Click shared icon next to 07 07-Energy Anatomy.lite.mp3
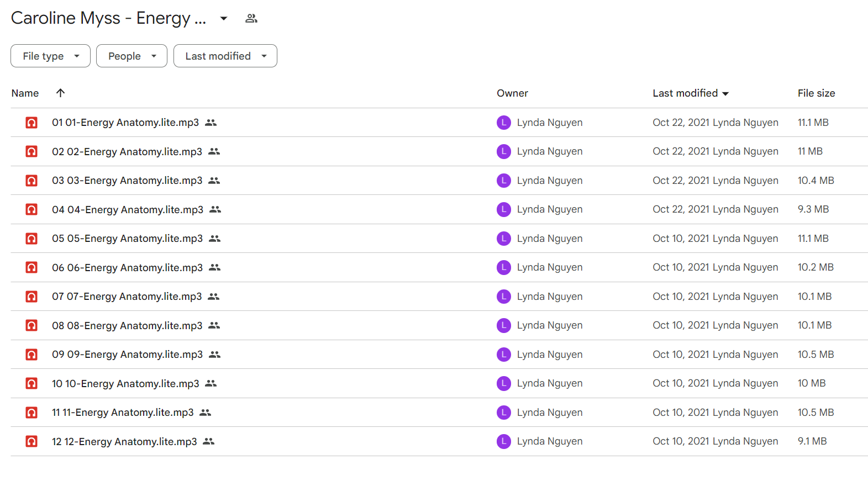This screenshot has width=868, height=486. (214, 297)
